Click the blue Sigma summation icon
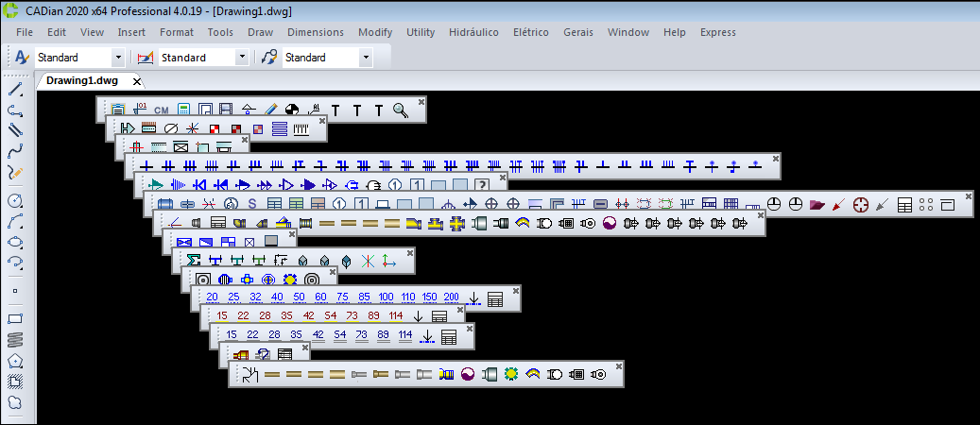 [x=195, y=260]
